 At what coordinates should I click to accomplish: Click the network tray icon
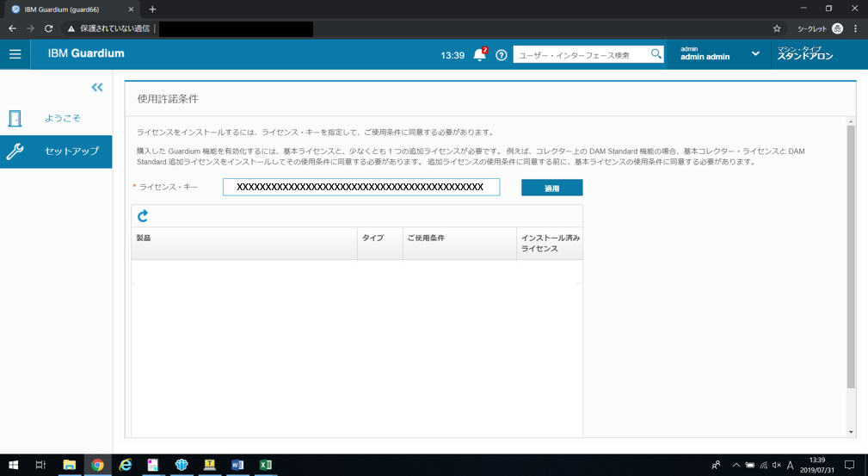pyautogui.click(x=763, y=466)
